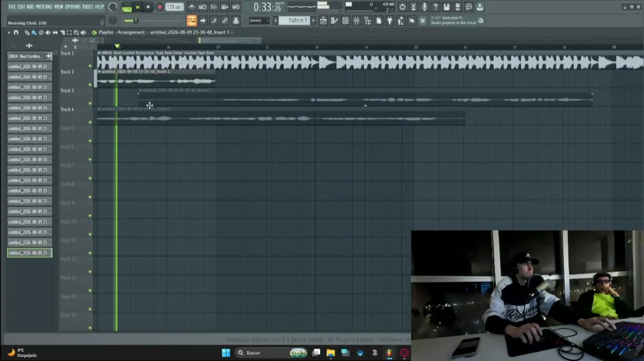Select the Playback speaker tool
Screen dimensions: 644x361
pyautogui.click(x=83, y=33)
